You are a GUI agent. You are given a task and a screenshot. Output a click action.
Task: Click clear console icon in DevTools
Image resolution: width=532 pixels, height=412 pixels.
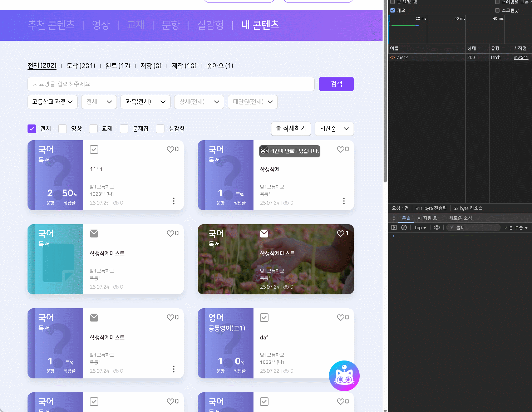404,227
